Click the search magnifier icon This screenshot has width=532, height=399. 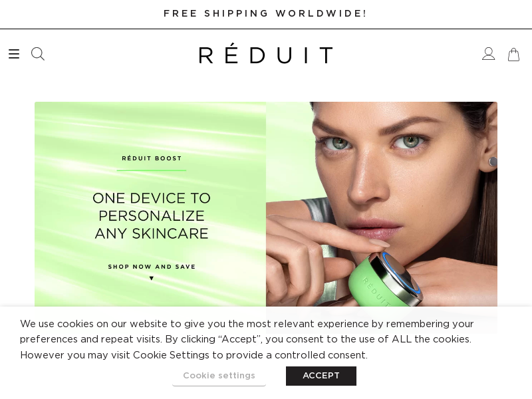coord(38,54)
